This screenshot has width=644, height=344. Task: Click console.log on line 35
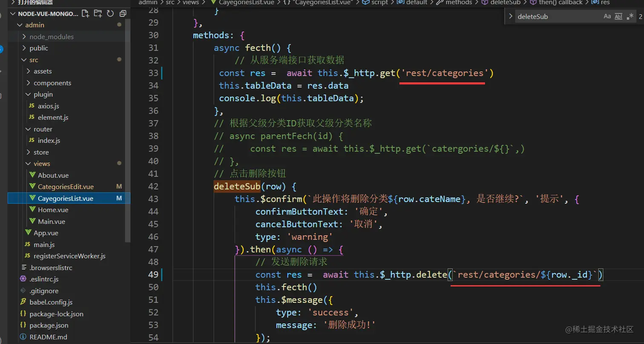click(248, 98)
